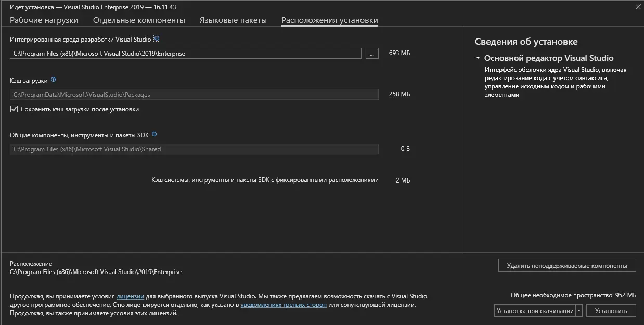Select the "Установка при скачивании" combo box
Screen dimensions: 644x325
pos(536,310)
